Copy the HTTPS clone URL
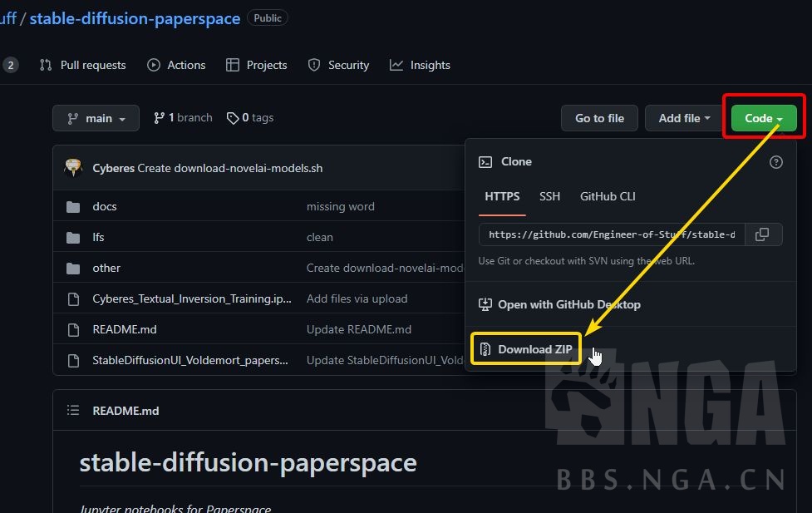Viewport: 812px width, 513px height. (763, 234)
